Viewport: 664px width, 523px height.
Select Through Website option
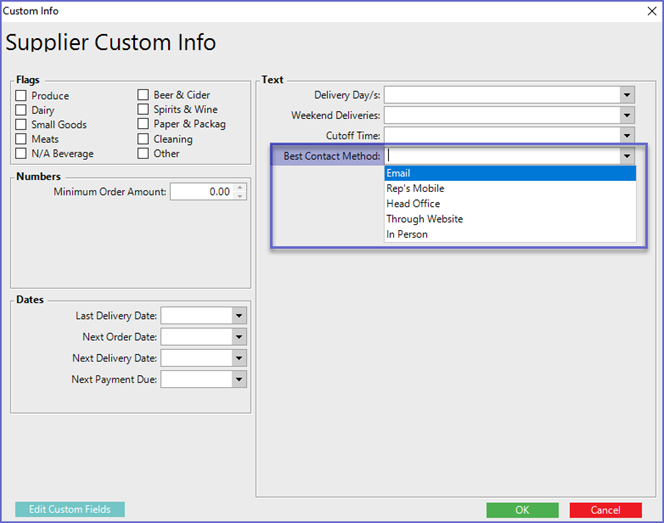coord(510,219)
